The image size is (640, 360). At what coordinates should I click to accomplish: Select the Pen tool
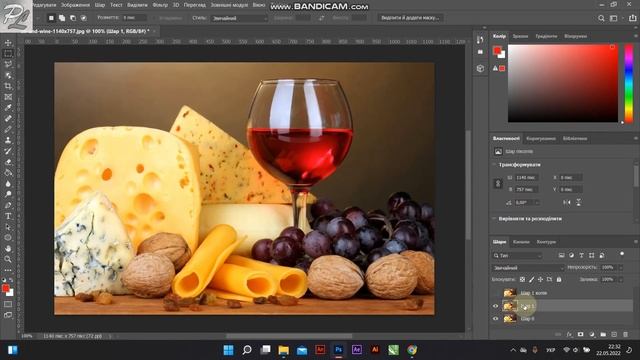click(x=8, y=205)
